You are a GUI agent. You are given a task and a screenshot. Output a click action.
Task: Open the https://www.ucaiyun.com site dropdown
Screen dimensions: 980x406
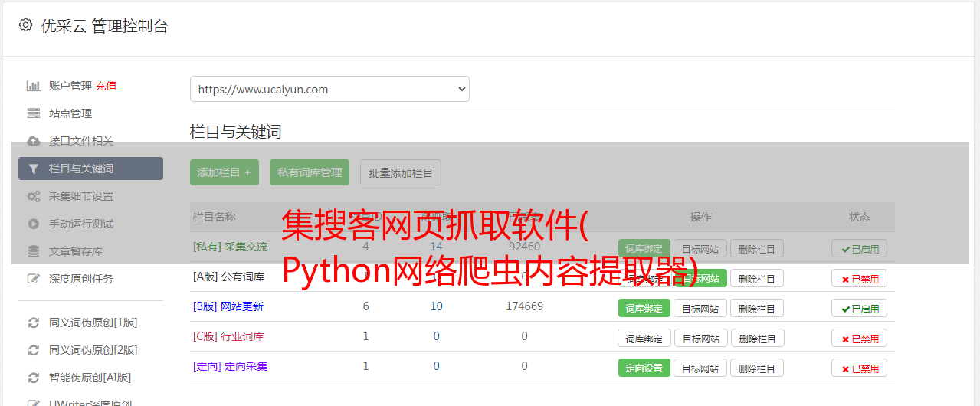click(329, 89)
